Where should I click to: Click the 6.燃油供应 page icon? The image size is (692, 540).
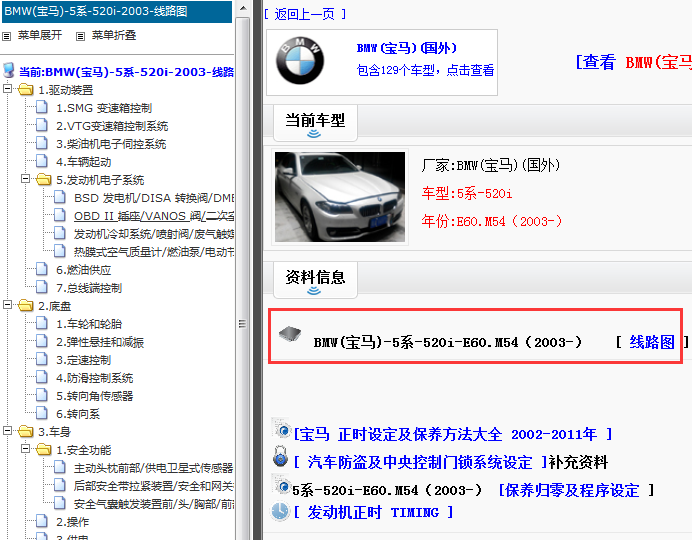pyautogui.click(x=42, y=269)
